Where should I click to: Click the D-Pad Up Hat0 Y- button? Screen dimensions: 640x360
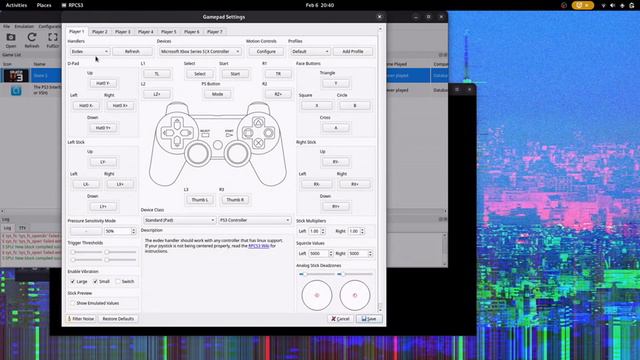click(x=103, y=83)
